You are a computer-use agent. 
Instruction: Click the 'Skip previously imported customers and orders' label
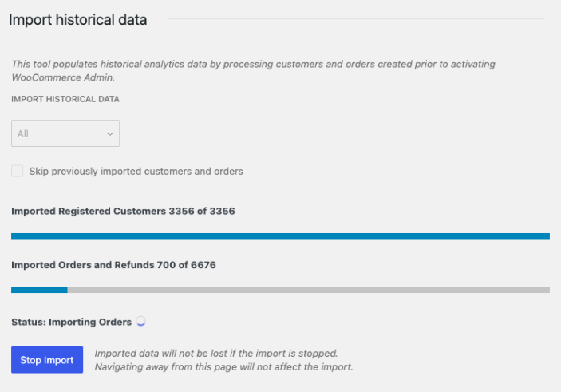tap(136, 171)
